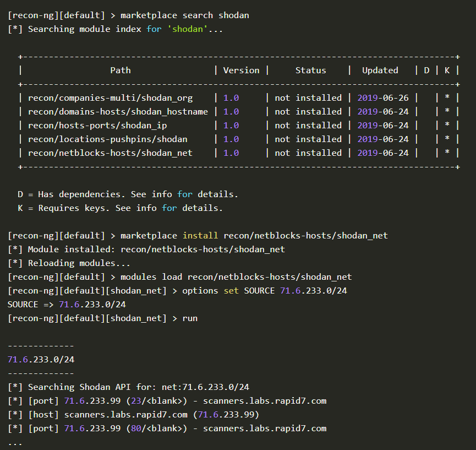Click 'D = Has dependencies' legend line
Viewport: 476px width, 450px height.
128,194
